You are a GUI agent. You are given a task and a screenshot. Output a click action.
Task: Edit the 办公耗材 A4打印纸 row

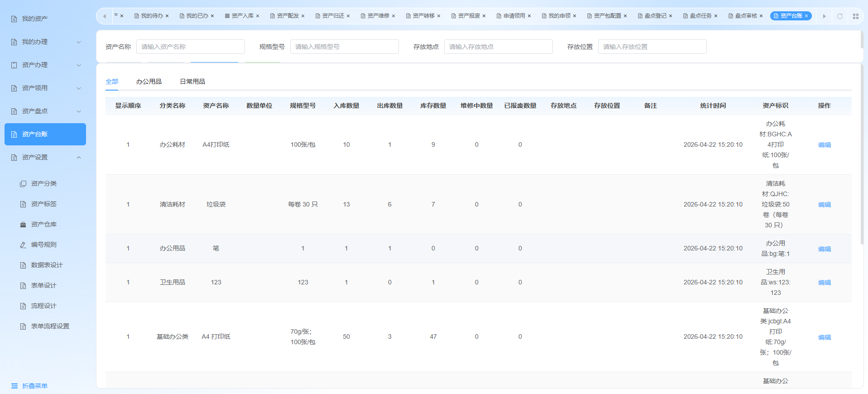pyautogui.click(x=825, y=145)
